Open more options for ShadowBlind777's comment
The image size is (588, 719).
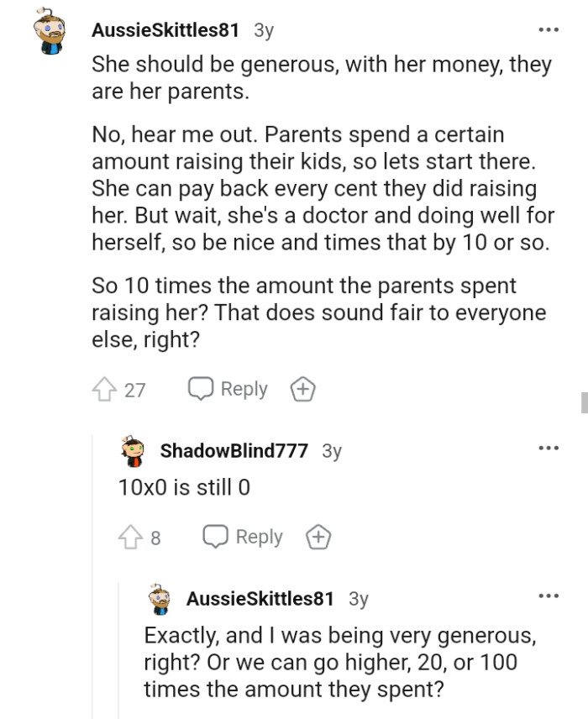[549, 449]
